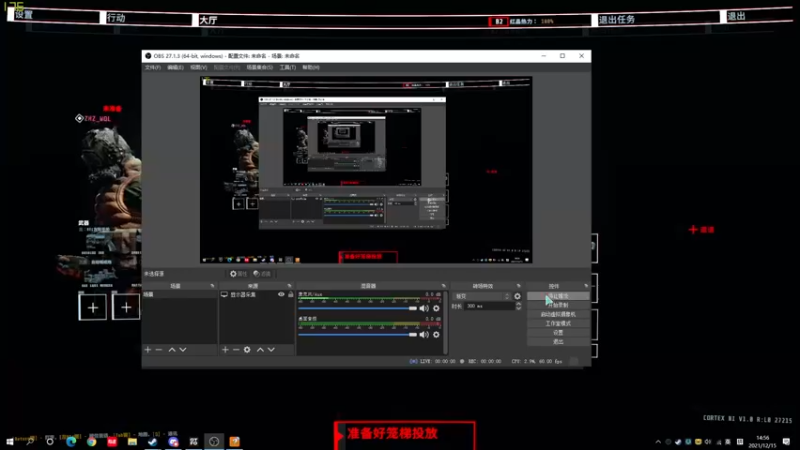
Task: Open Steam from the taskbar
Action: click(x=153, y=441)
